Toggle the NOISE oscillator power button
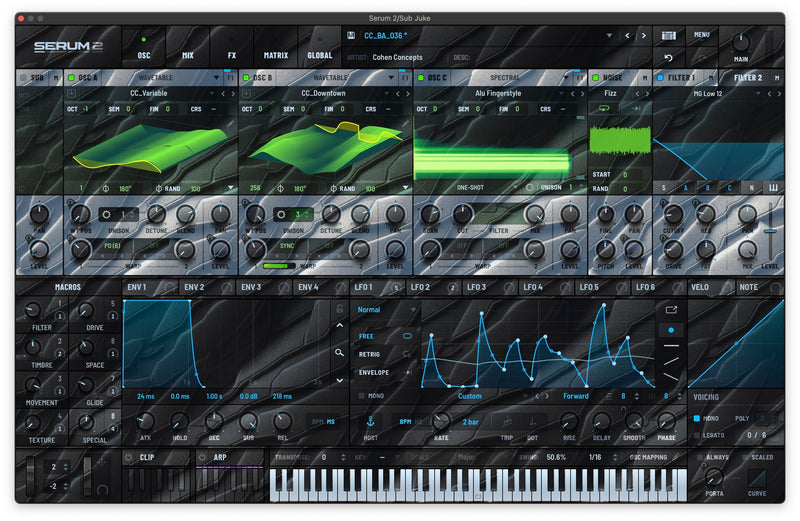Image resolution: width=800 pixels, height=521 pixels. pyautogui.click(x=595, y=78)
